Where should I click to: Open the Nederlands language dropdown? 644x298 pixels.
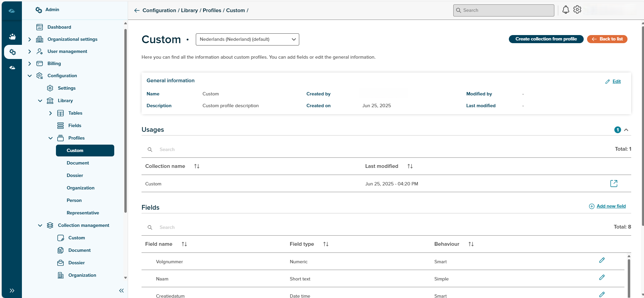[247, 39]
